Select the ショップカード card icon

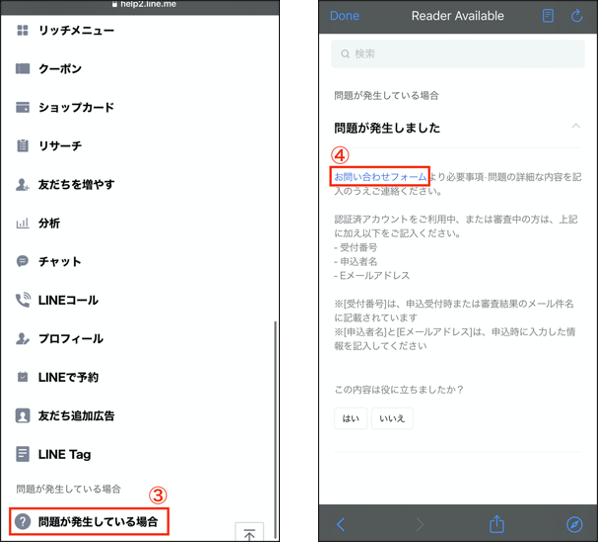(x=23, y=107)
